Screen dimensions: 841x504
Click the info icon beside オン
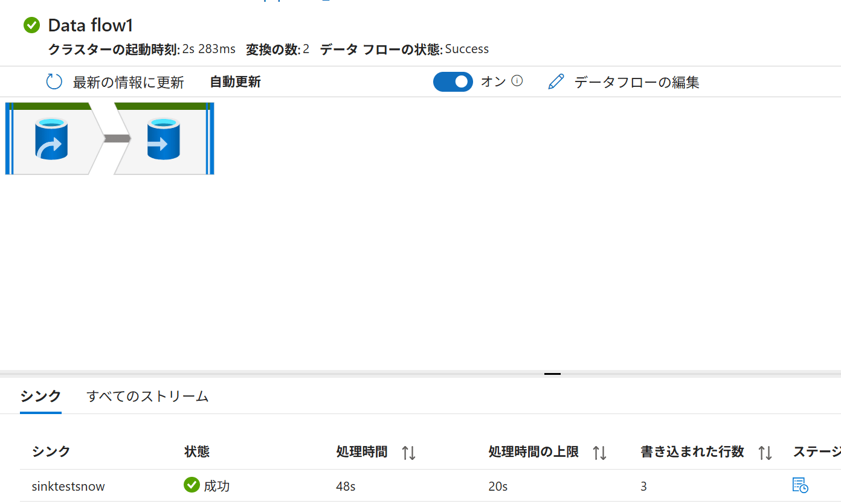(x=517, y=80)
